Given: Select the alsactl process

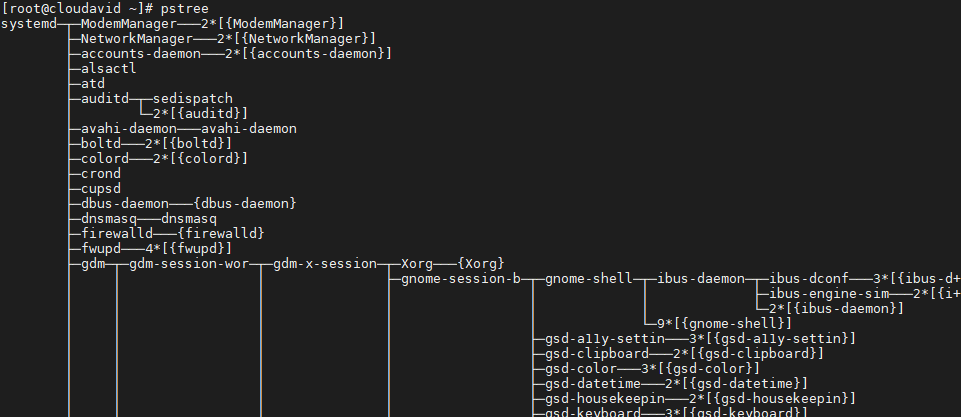Looking at the screenshot, I should [x=108, y=69].
